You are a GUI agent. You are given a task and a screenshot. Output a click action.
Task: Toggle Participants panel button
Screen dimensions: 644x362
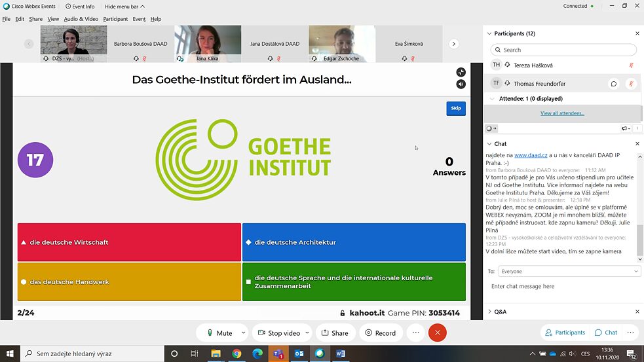[x=565, y=333]
